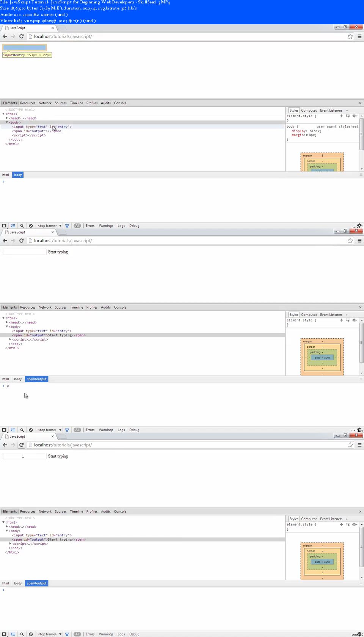Clear console icon in the top frame footer
The image size is (364, 637).
[31, 225]
